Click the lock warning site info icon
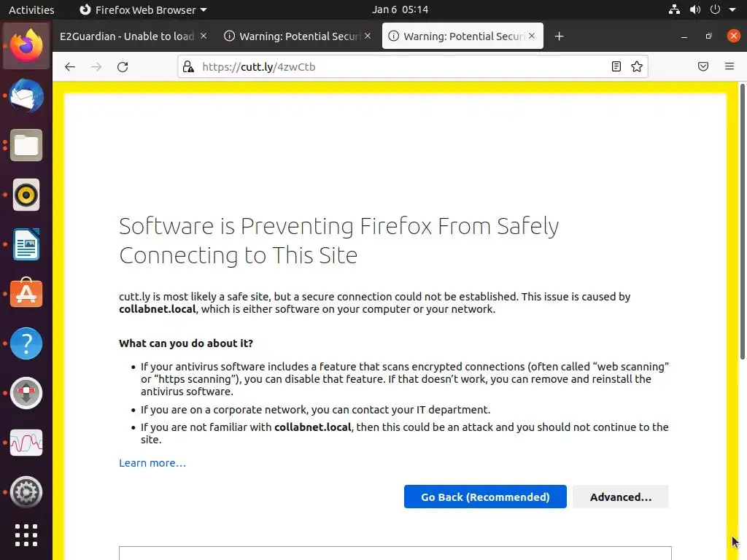Viewport: 747px width, 560px height. (188, 67)
